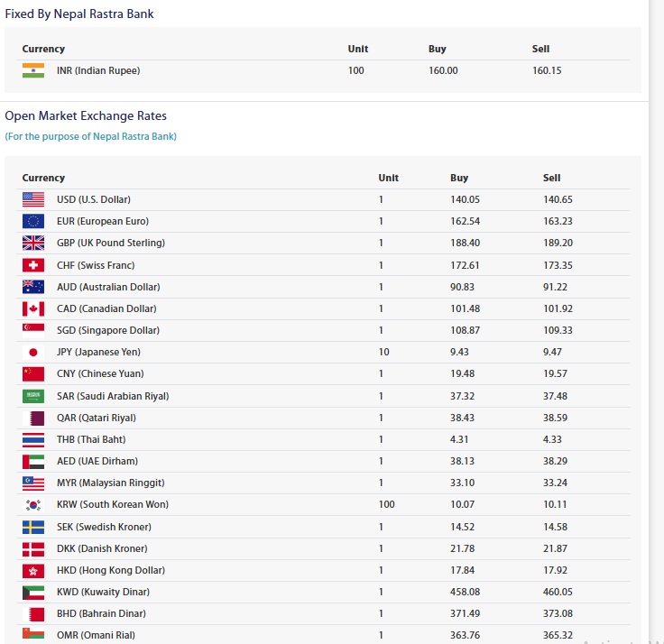Screen dimensions: 664x644
Task: Select the Kuwait flag icon
Action: point(33,592)
